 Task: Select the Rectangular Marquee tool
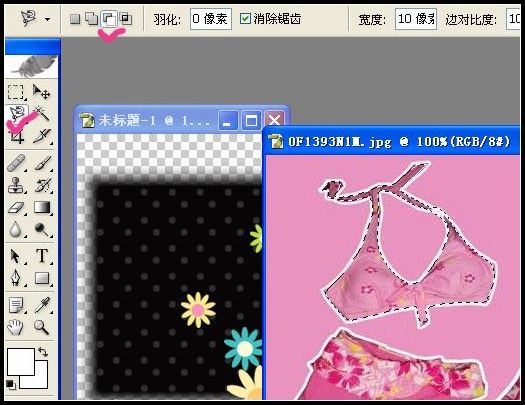(x=16, y=92)
